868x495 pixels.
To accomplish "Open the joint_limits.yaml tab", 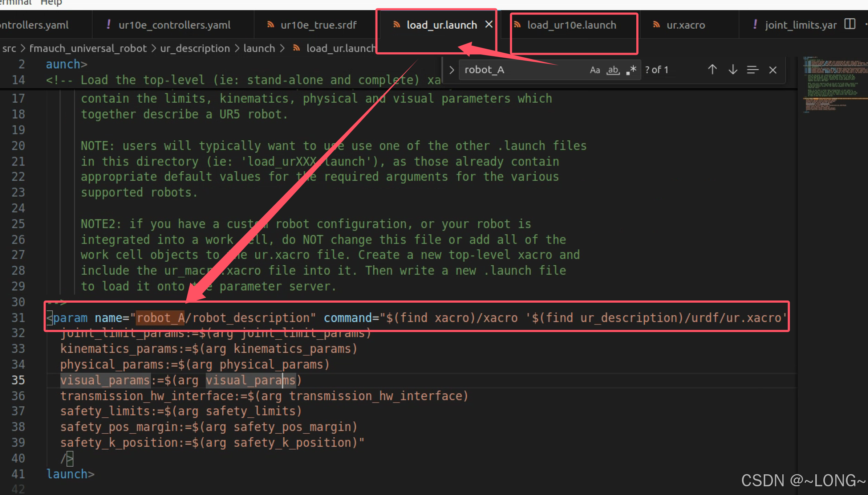I will click(800, 25).
